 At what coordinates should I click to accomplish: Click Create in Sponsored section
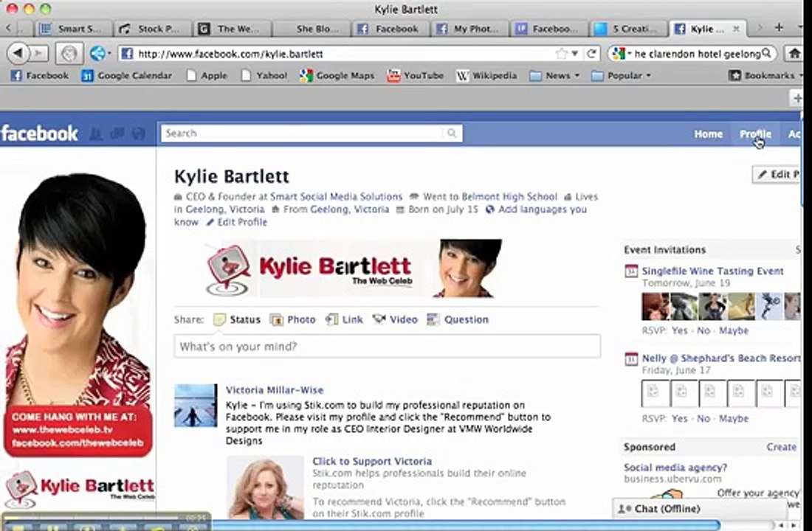pyautogui.click(x=782, y=447)
